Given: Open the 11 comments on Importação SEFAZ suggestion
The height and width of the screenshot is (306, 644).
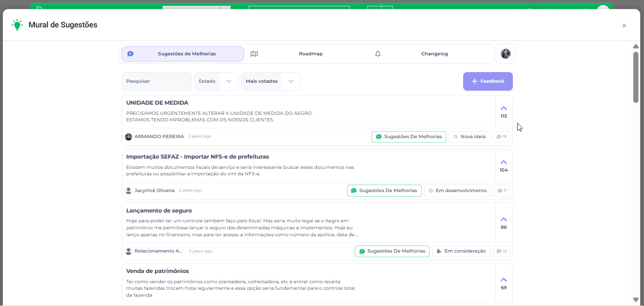Looking at the screenshot, I should click(502, 190).
